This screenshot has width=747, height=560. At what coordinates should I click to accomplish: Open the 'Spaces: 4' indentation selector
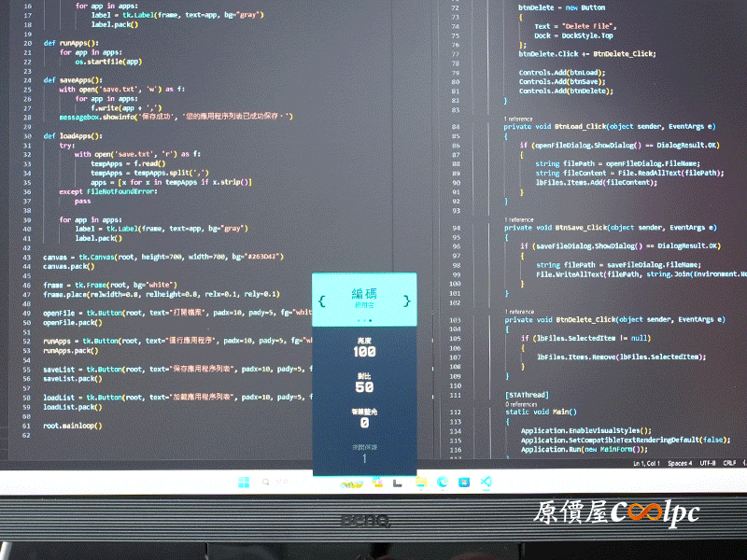(x=680, y=463)
